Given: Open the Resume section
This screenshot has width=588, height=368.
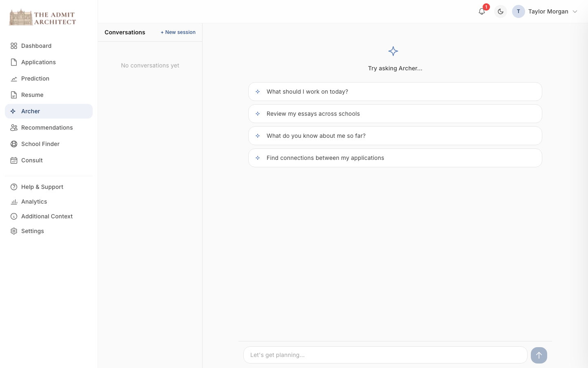Looking at the screenshot, I should tap(32, 95).
